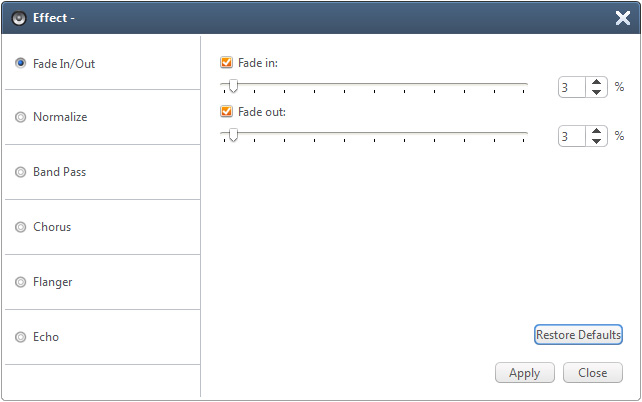Decrease Fade in percent with down arrow
Screen dimensions: 642x402
click(x=597, y=93)
